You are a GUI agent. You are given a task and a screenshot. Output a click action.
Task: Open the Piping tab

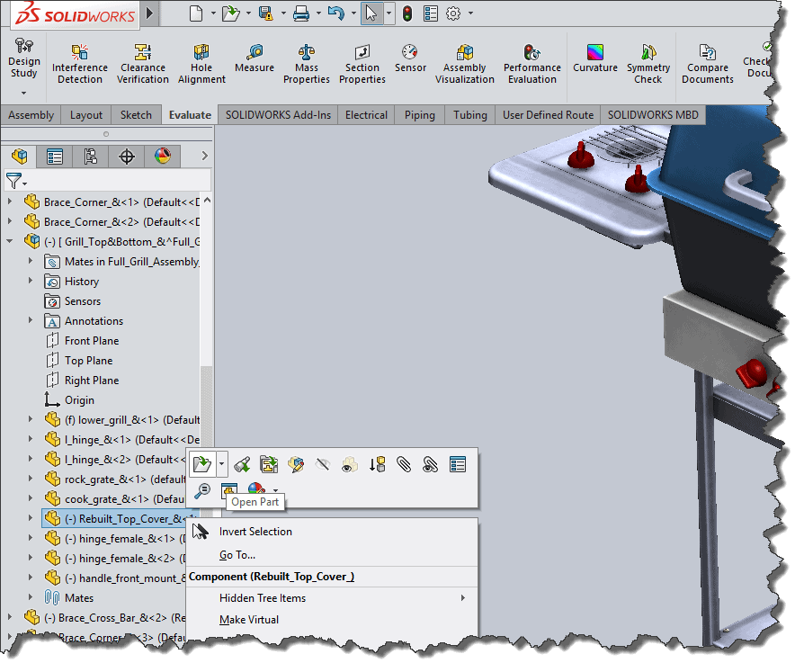(419, 115)
